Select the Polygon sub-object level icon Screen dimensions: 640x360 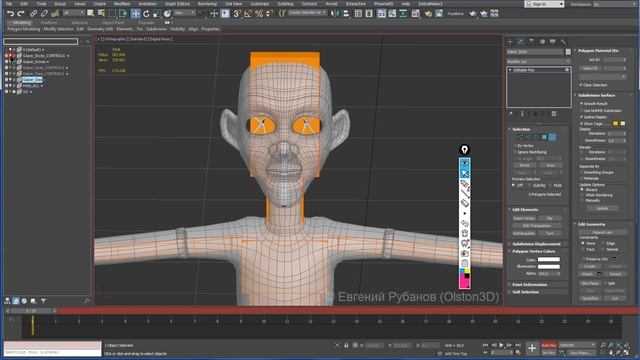[544, 138]
